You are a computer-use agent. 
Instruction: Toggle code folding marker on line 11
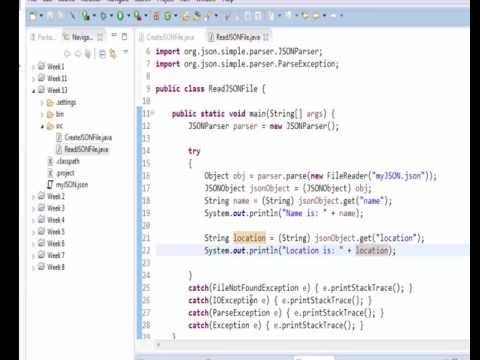(153, 113)
